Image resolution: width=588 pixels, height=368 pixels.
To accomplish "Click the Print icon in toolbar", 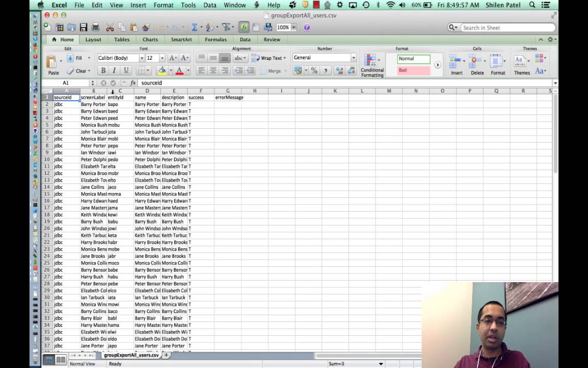I will tap(95, 27).
